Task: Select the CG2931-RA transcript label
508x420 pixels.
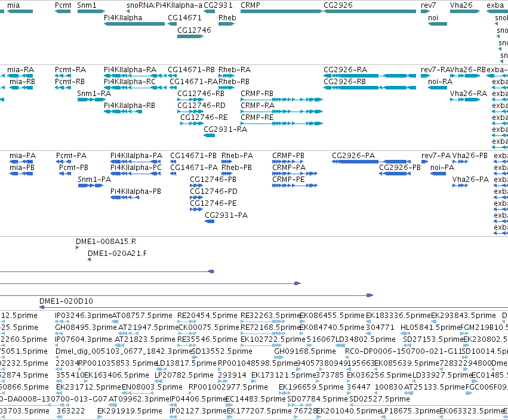Action: click(225, 129)
